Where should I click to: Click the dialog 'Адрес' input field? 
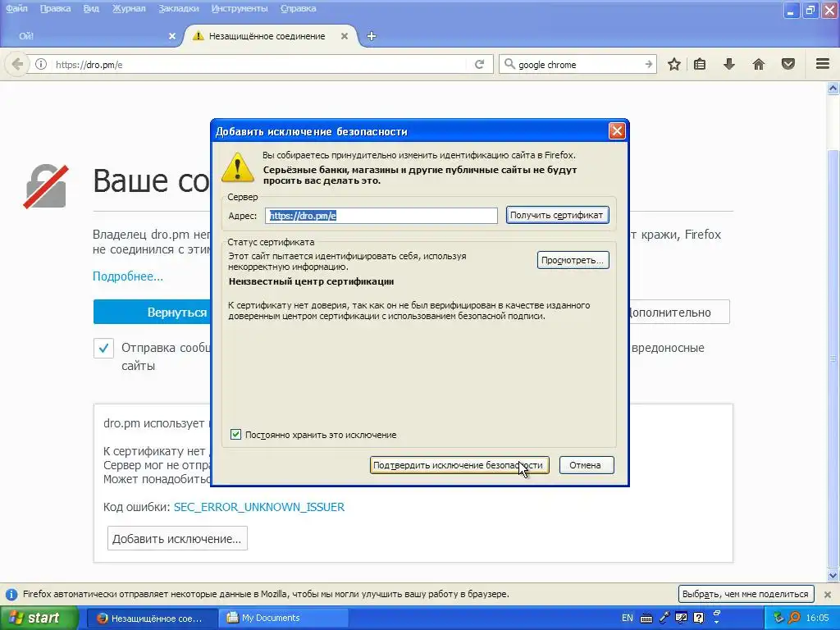(x=381, y=216)
